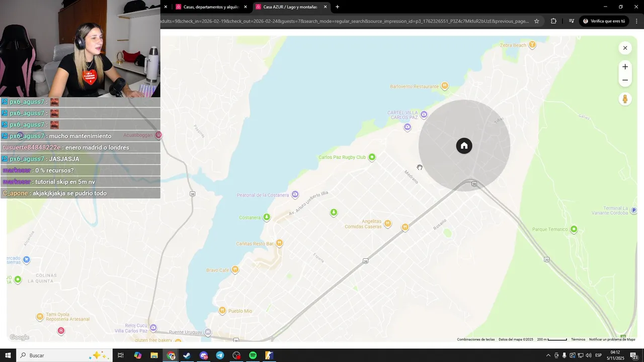Open Combinaciones de teclas link
The image size is (644, 362).
click(475, 339)
